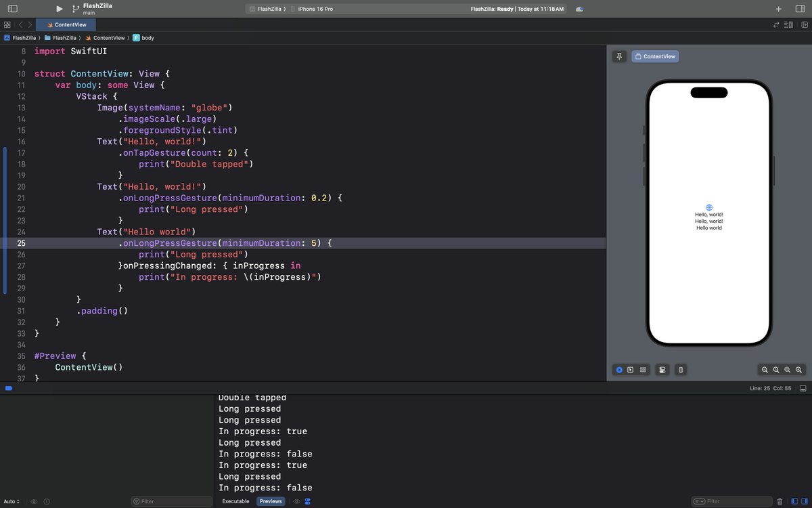Image resolution: width=812 pixels, height=508 pixels.
Task: Open Library with plus button
Action: 778,9
